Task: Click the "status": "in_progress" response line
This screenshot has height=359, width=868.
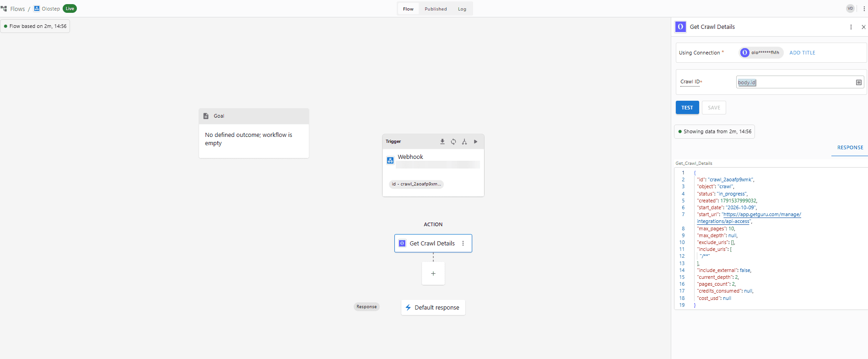Action: coord(723,194)
